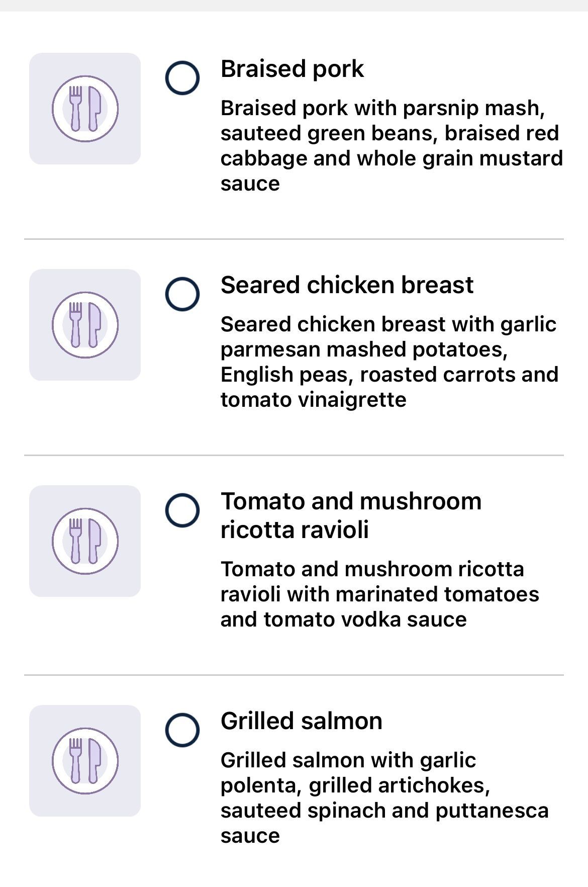Tap the garlic parmesan mashed potatoes description
This screenshot has width=588, height=887.
point(389,362)
